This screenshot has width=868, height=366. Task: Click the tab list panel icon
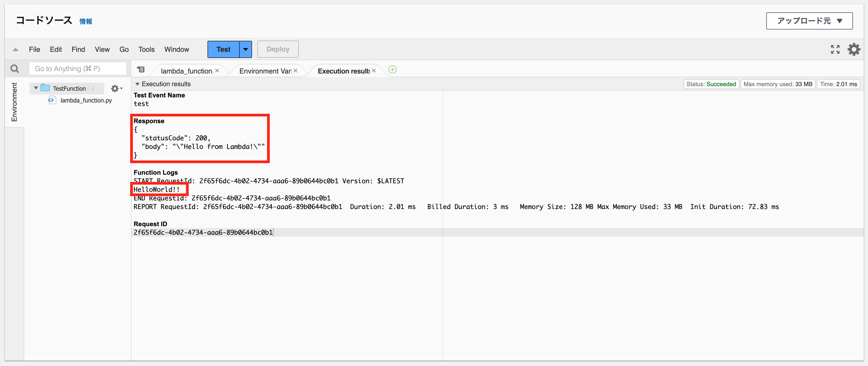coord(141,70)
